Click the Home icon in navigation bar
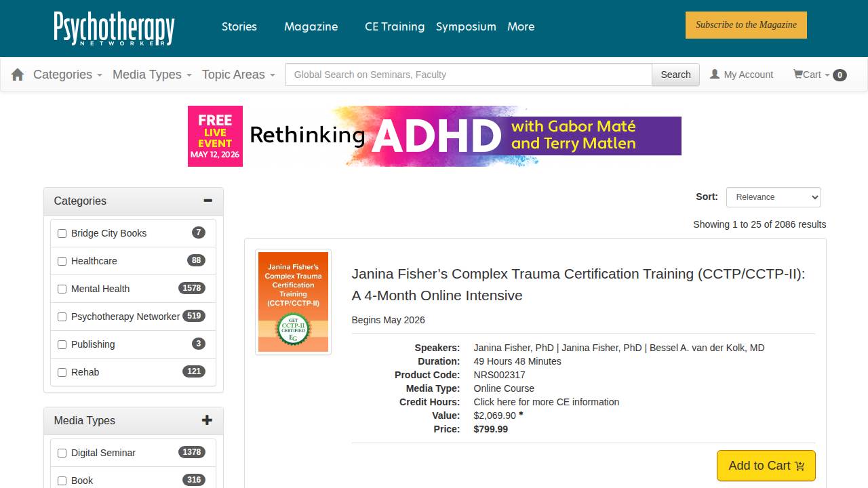 18,75
